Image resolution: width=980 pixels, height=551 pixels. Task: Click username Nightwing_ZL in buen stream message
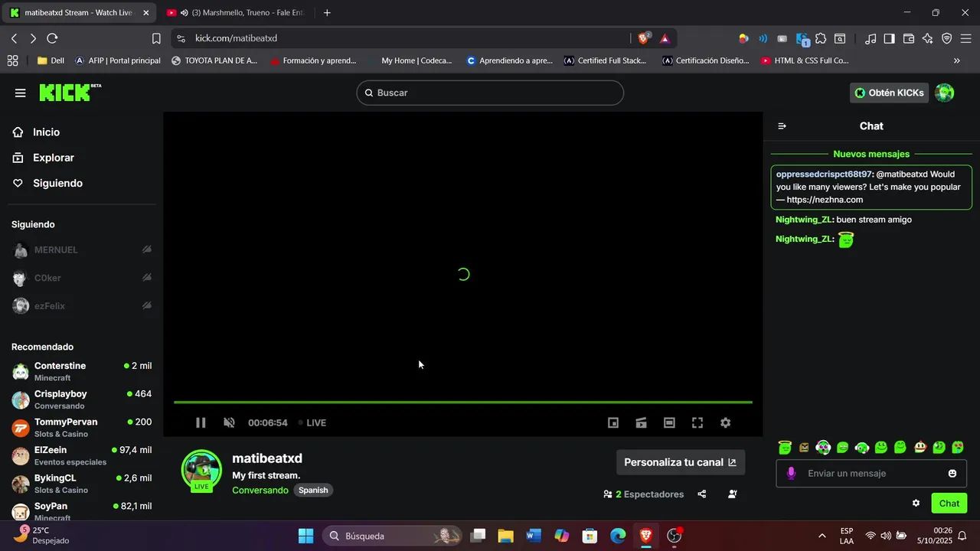pyautogui.click(x=805, y=220)
